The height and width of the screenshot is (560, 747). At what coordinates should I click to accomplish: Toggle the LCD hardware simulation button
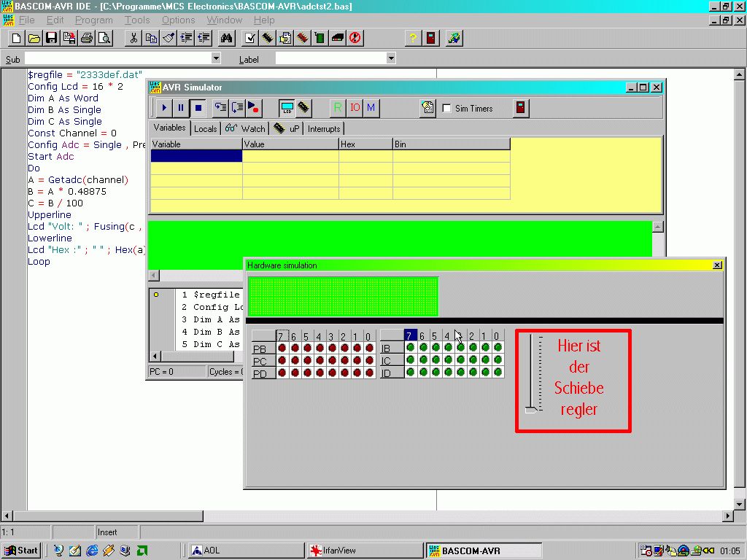coord(287,108)
